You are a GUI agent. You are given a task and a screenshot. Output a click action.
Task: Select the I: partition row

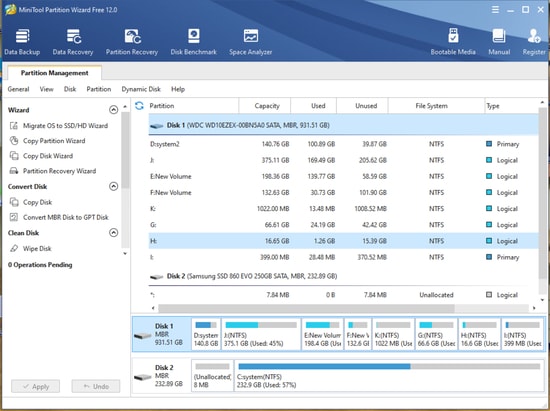click(343, 257)
